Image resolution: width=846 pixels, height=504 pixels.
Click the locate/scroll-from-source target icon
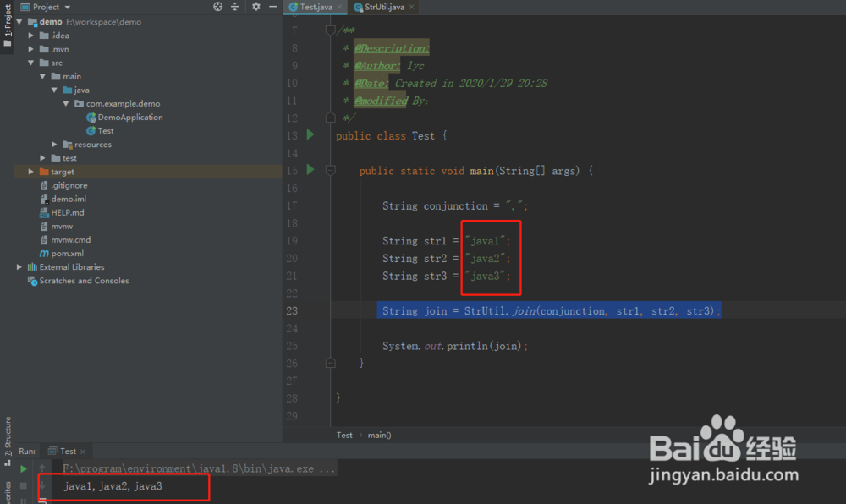tap(217, 7)
